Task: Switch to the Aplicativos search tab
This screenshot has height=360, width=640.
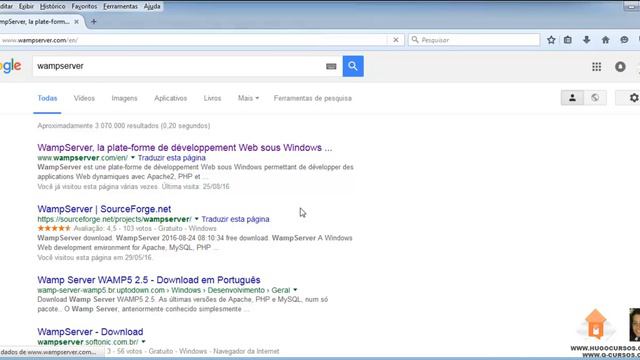Action: (x=171, y=98)
